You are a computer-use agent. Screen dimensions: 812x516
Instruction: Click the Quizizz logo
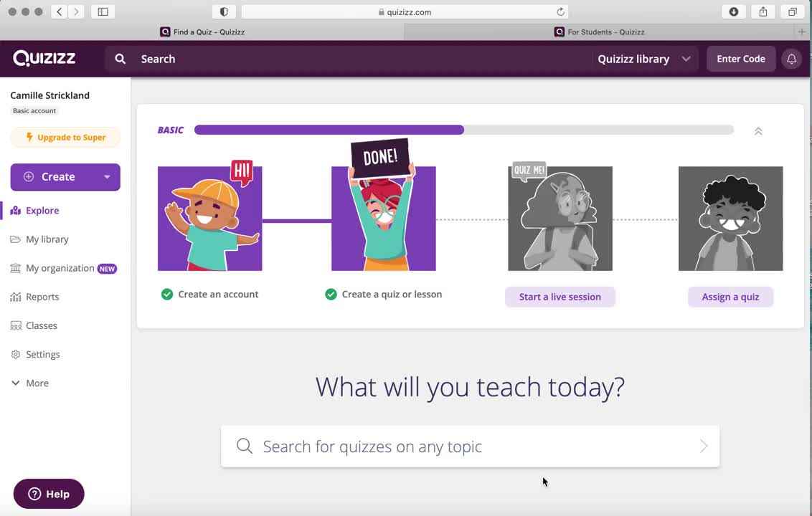pyautogui.click(x=44, y=59)
